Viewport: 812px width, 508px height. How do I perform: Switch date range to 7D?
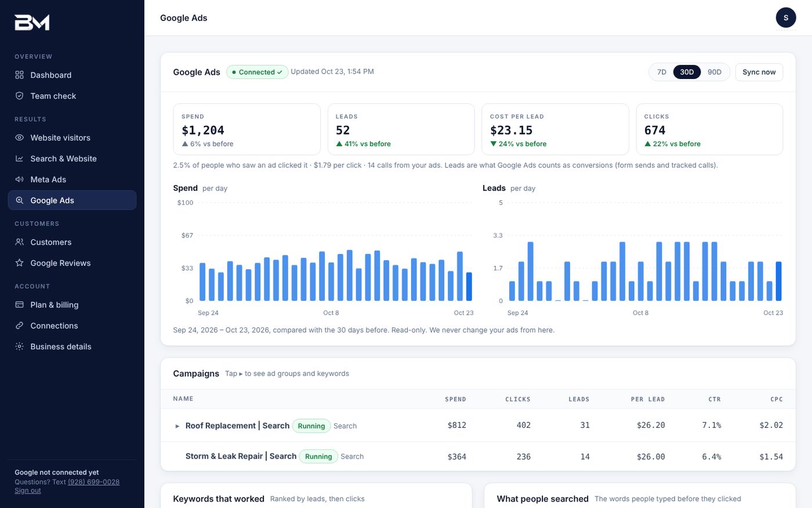click(x=662, y=72)
